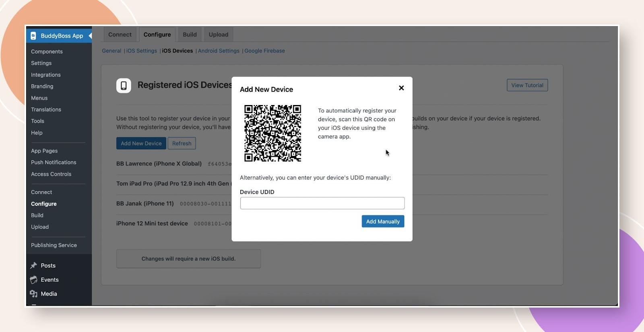644x332 pixels.
Task: Click the Media icon in sidebar
Action: [x=34, y=294]
